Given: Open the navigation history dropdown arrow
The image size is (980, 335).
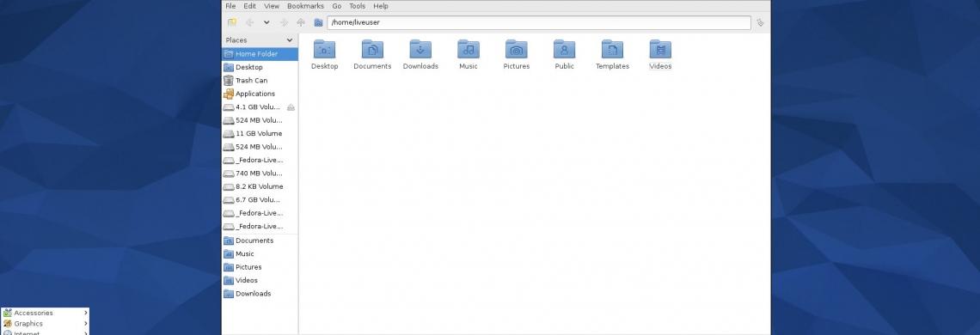Looking at the screenshot, I should pyautogui.click(x=266, y=22).
